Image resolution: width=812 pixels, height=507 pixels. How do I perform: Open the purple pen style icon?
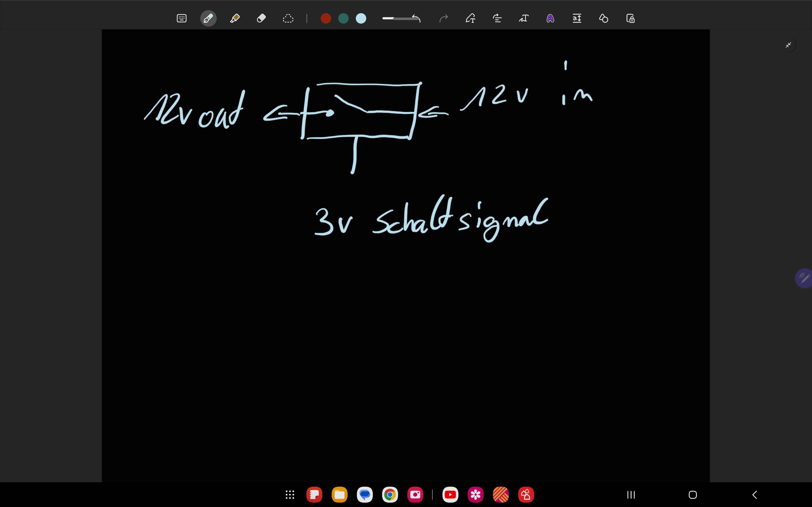(550, 18)
